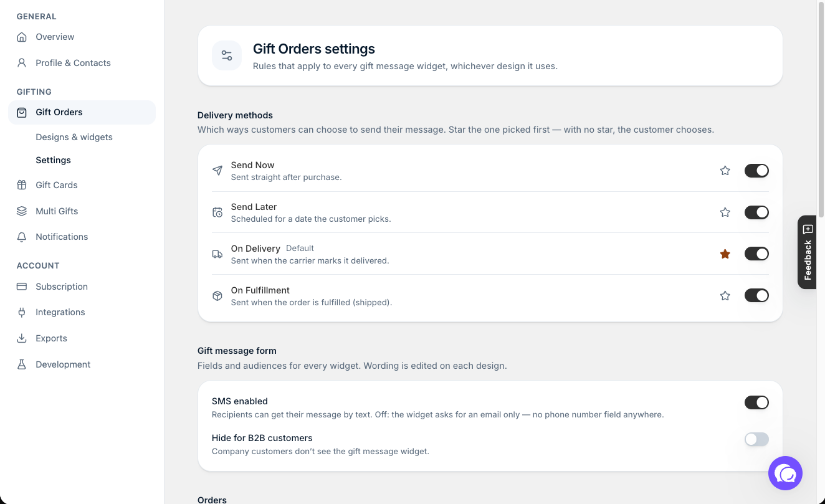Image resolution: width=825 pixels, height=504 pixels.
Task: Click the vertical Feedback label
Action: (808, 260)
